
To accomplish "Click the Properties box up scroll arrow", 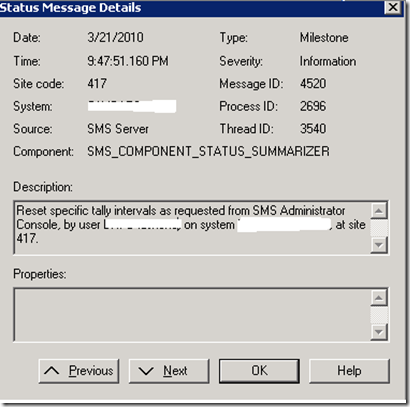I will (x=379, y=297).
